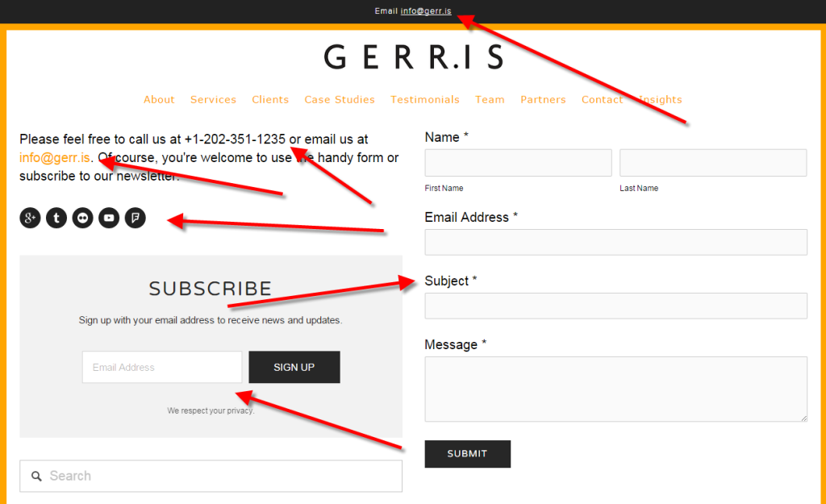The image size is (826, 504).
Task: Click the Subject input field
Action: (615, 306)
